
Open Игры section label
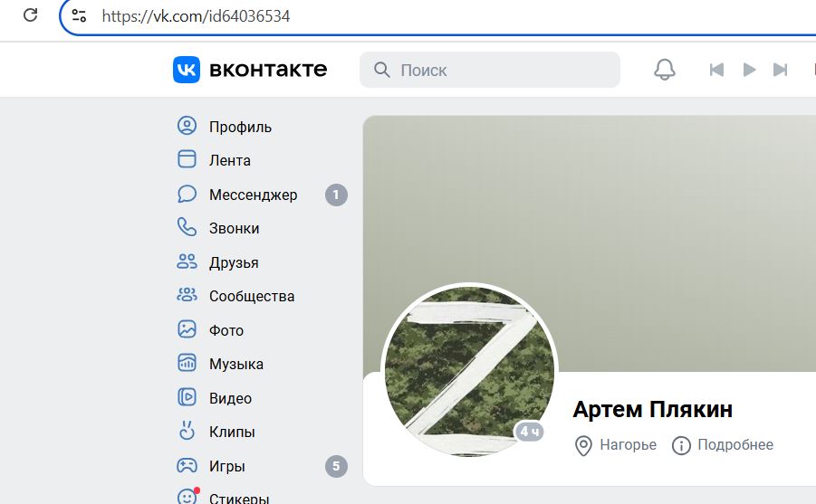click(227, 467)
